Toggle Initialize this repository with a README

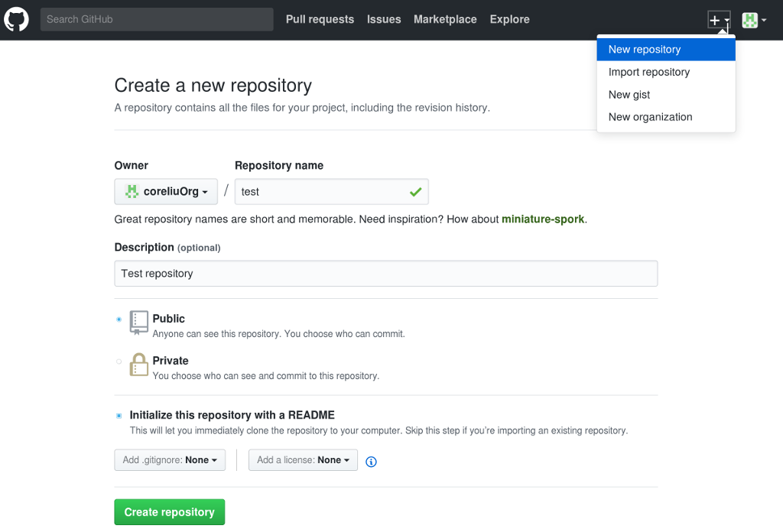click(x=119, y=416)
